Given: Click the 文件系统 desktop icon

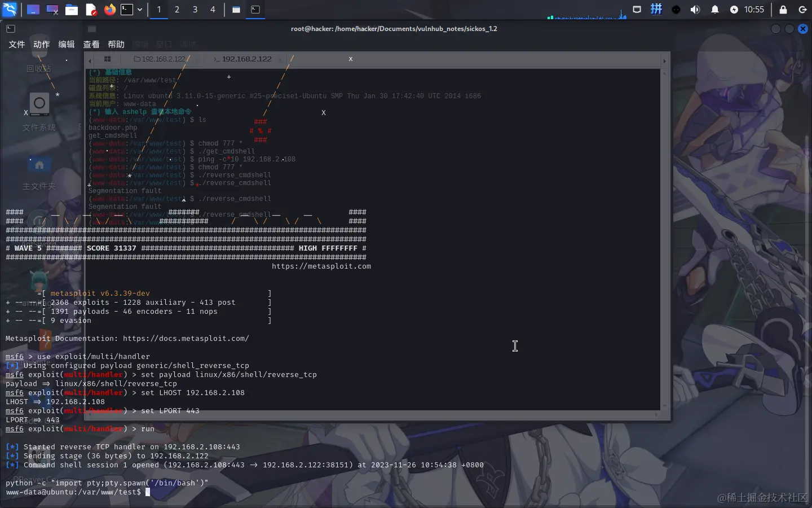Looking at the screenshot, I should (x=39, y=111).
